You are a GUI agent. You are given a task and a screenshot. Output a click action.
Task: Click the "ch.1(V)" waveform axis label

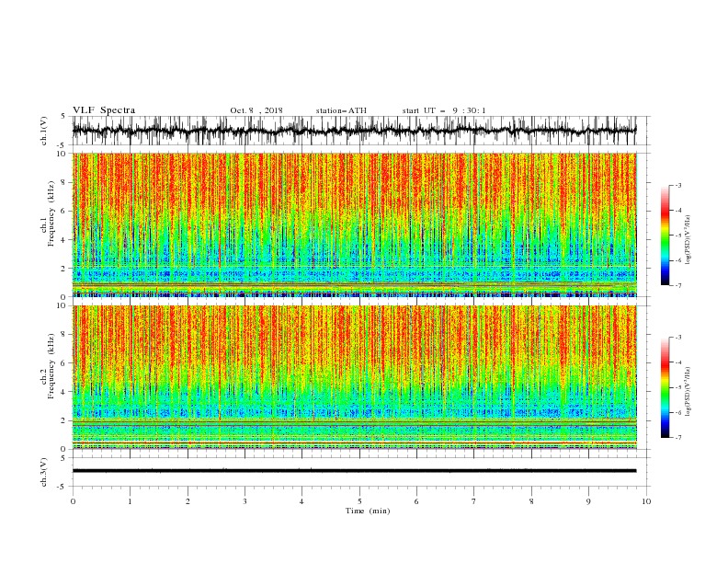tap(44, 131)
